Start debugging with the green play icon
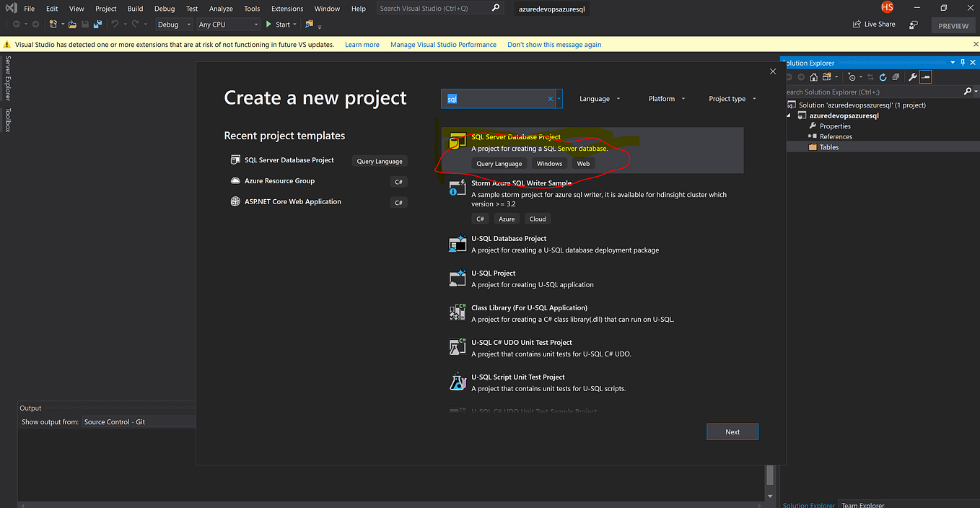The width and height of the screenshot is (980, 508). (x=269, y=24)
